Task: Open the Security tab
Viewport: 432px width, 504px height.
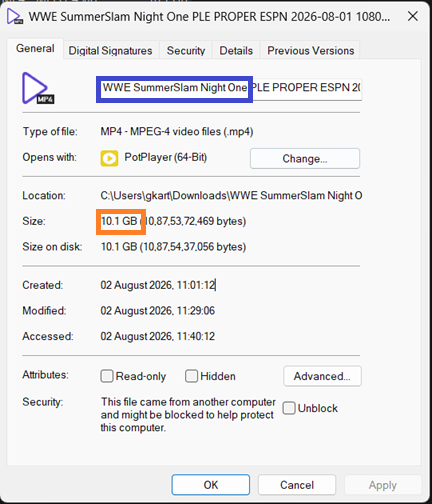Action: tap(186, 51)
